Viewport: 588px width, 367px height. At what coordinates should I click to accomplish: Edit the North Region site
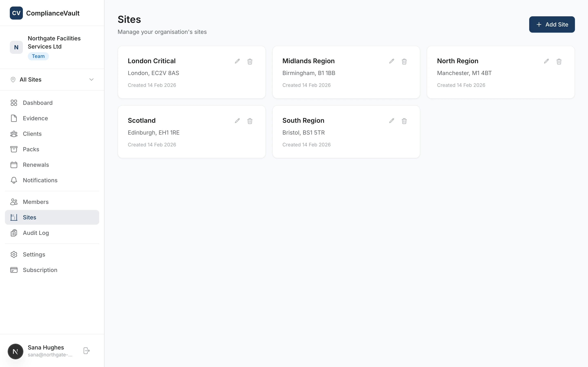(x=546, y=61)
